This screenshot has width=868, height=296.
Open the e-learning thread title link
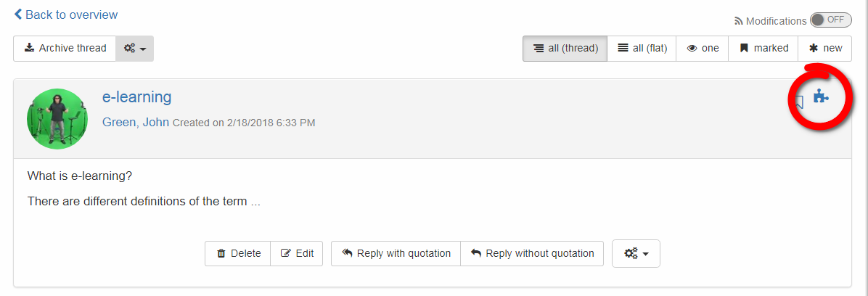point(136,97)
